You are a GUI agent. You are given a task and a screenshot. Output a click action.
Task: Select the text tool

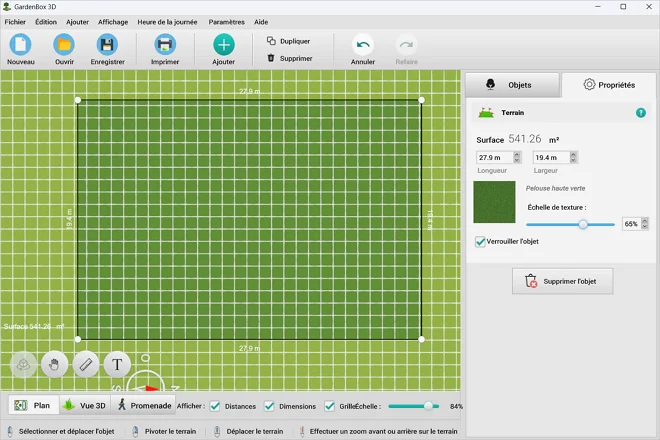coord(117,365)
